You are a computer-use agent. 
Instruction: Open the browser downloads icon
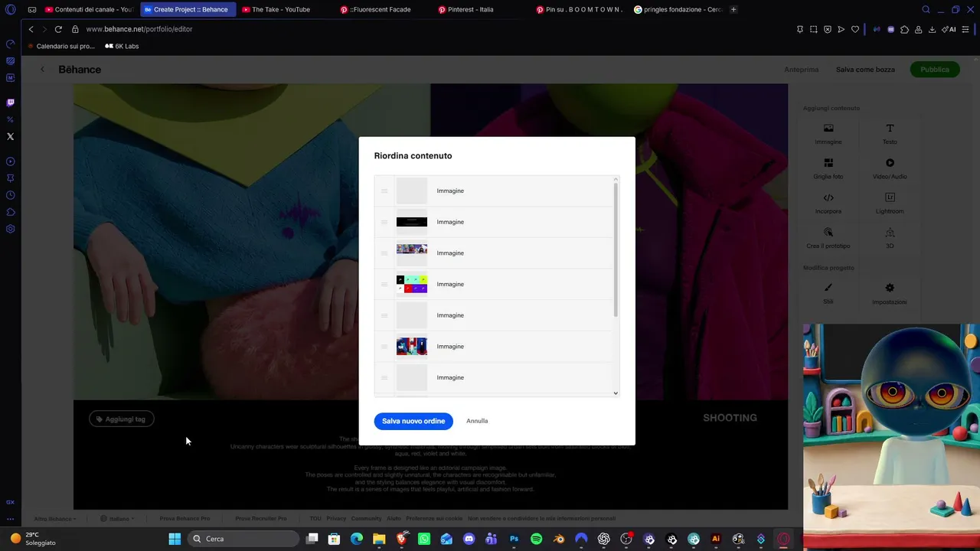(932, 29)
